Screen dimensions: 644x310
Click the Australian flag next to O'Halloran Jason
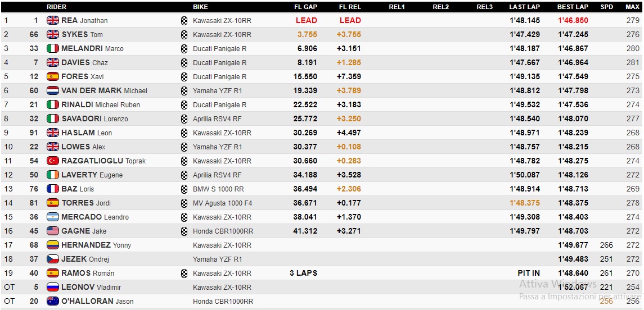coord(53,301)
